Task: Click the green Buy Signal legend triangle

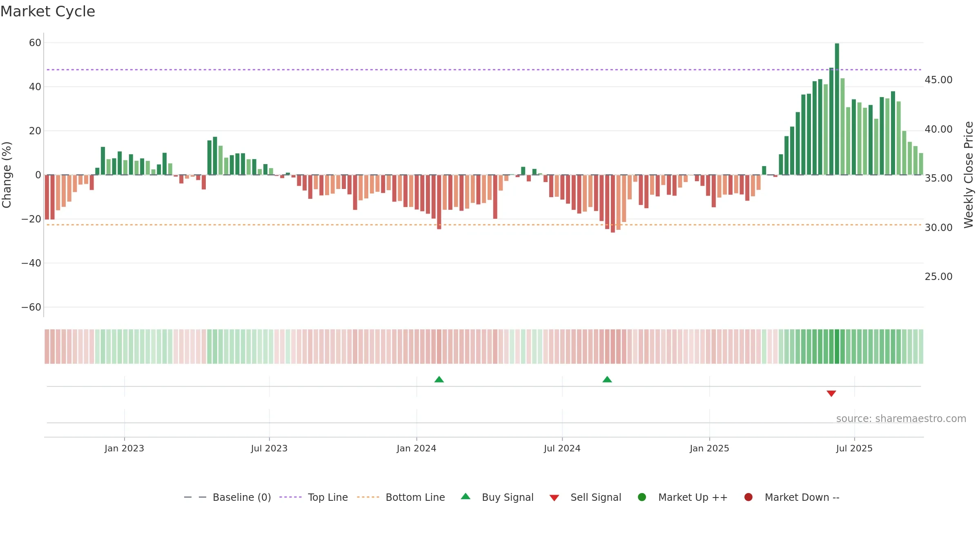Action: pyautogui.click(x=465, y=496)
